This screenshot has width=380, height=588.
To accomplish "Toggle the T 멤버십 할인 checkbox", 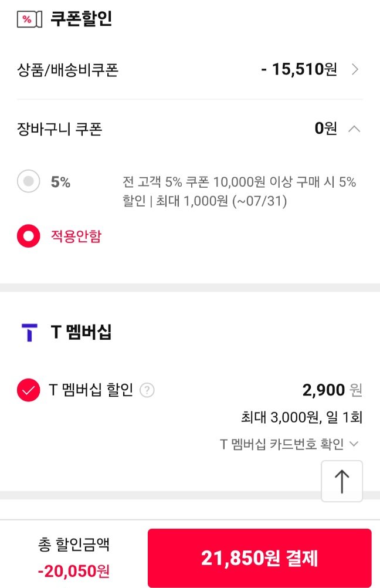I will click(29, 390).
